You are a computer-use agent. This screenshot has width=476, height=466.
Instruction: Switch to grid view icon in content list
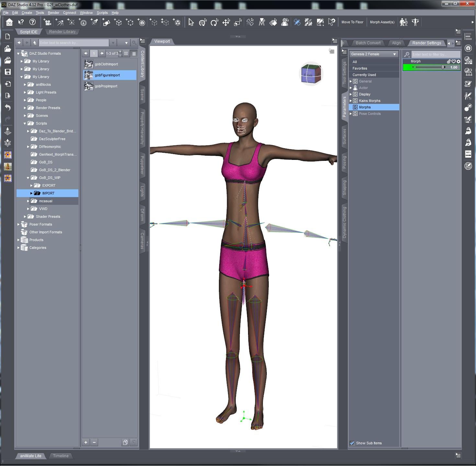pyautogui.click(x=126, y=53)
